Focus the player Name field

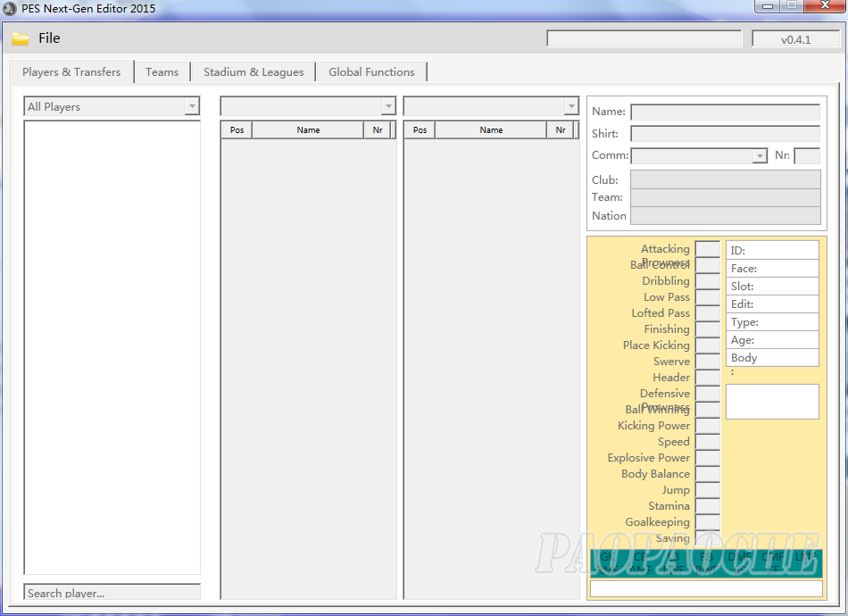click(x=725, y=112)
